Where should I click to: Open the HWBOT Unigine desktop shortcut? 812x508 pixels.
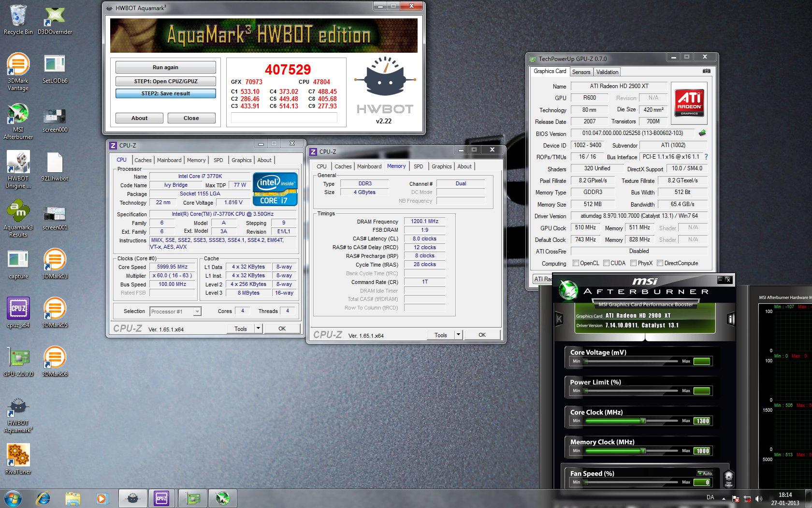click(18, 169)
